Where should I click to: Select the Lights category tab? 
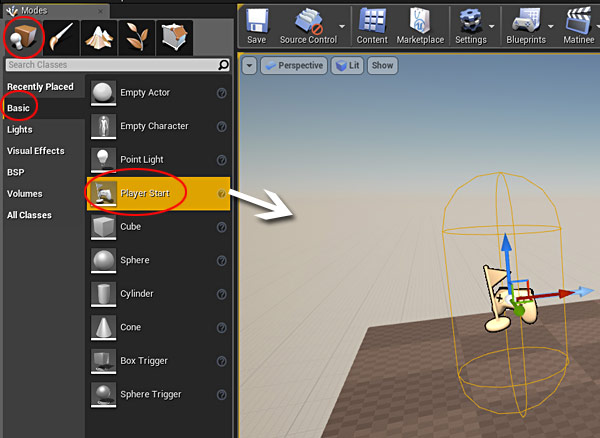click(x=20, y=129)
